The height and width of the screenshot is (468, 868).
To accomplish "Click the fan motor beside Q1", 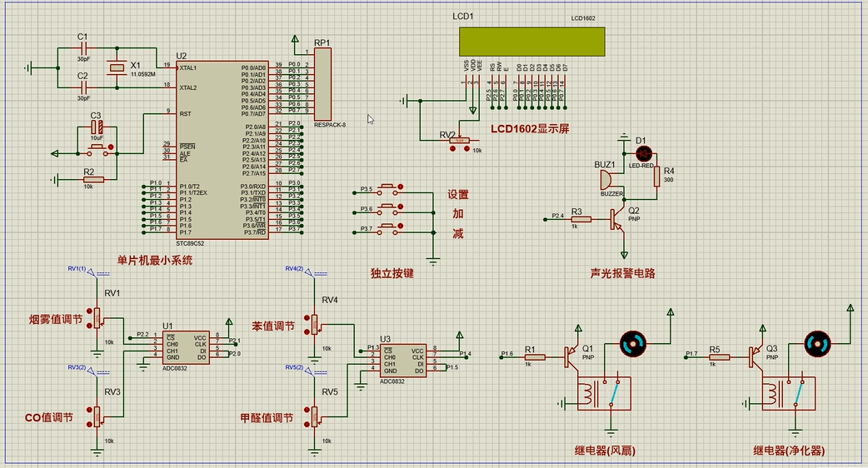I will tap(632, 342).
